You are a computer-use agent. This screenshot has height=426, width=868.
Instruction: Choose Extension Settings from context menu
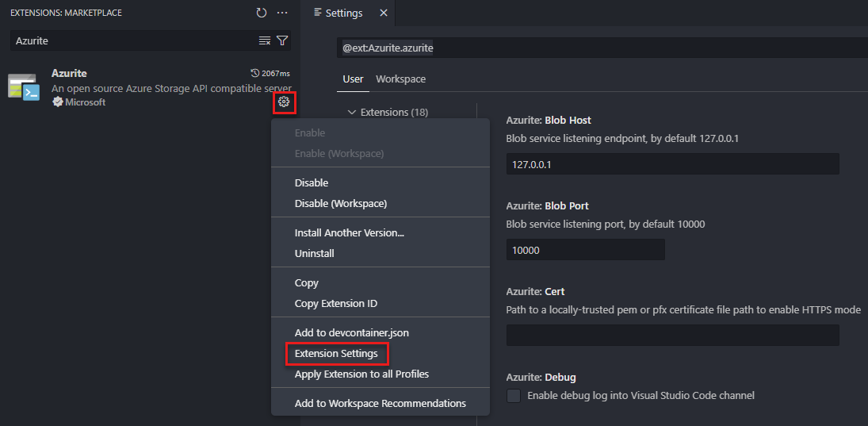coord(336,354)
